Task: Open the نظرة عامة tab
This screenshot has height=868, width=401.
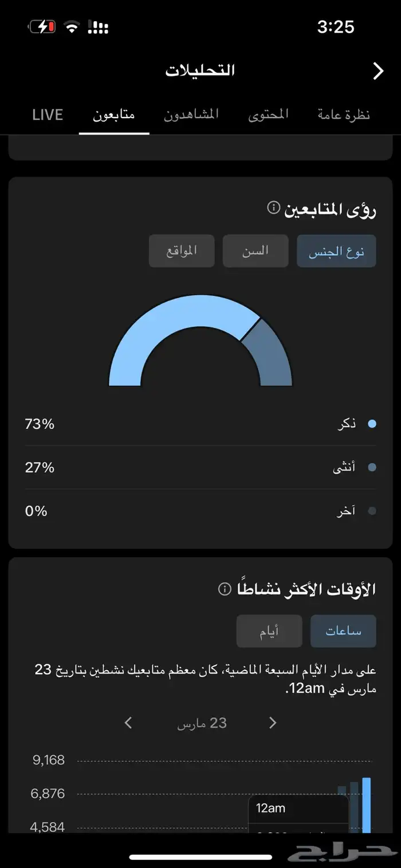Action: (x=344, y=115)
